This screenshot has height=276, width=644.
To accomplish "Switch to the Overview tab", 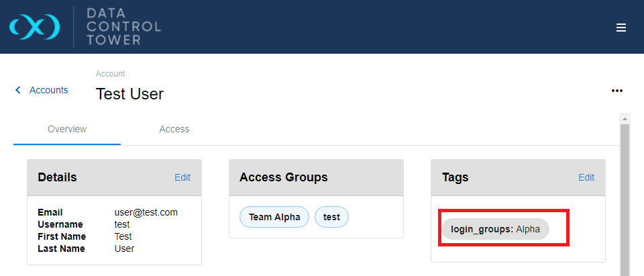I will 67,129.
